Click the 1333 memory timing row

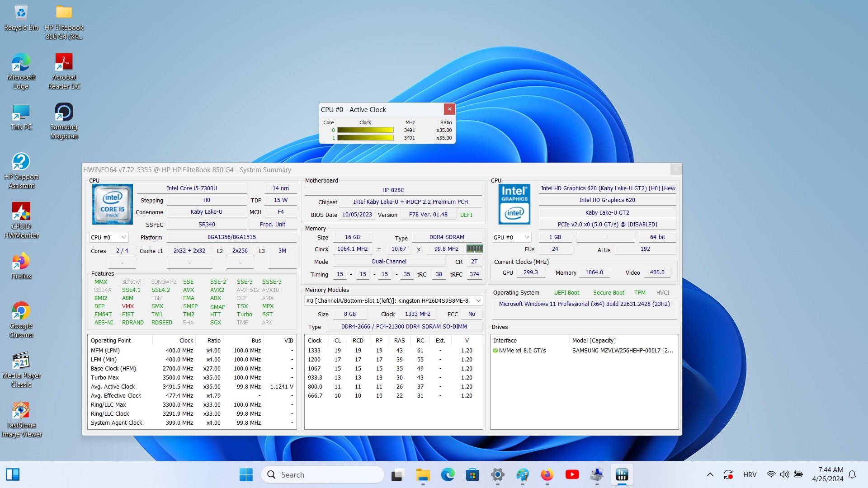393,351
